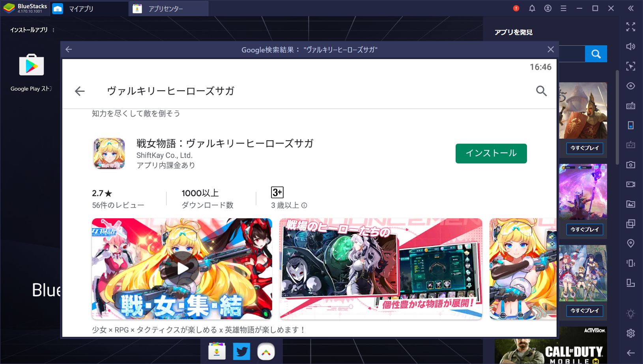This screenshot has width=643, height=364.
Task: Switch to the アプリセンター tab
Action: [169, 9]
